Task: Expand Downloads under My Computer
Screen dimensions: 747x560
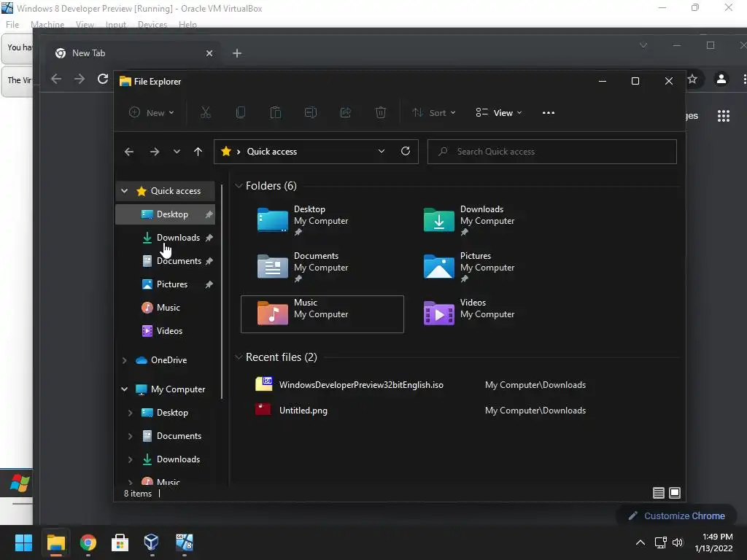Action: (x=130, y=459)
